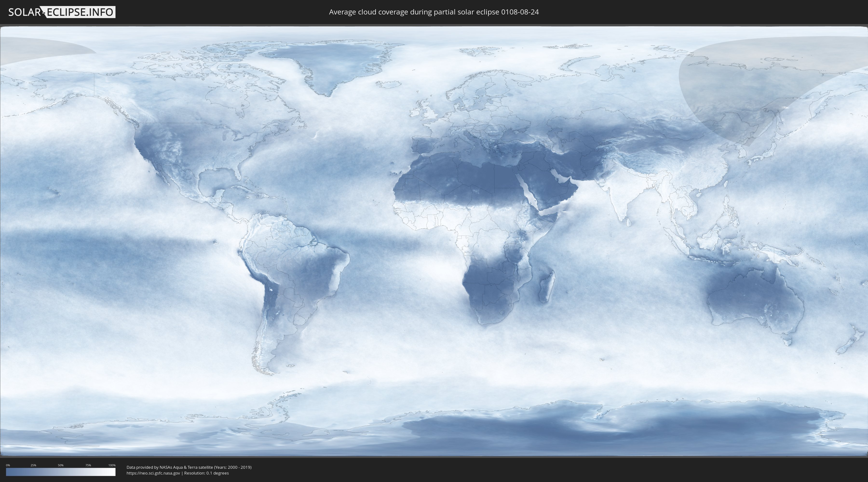Click the 0% label on the legend
This screenshot has width=868, height=482.
pyautogui.click(x=8, y=465)
